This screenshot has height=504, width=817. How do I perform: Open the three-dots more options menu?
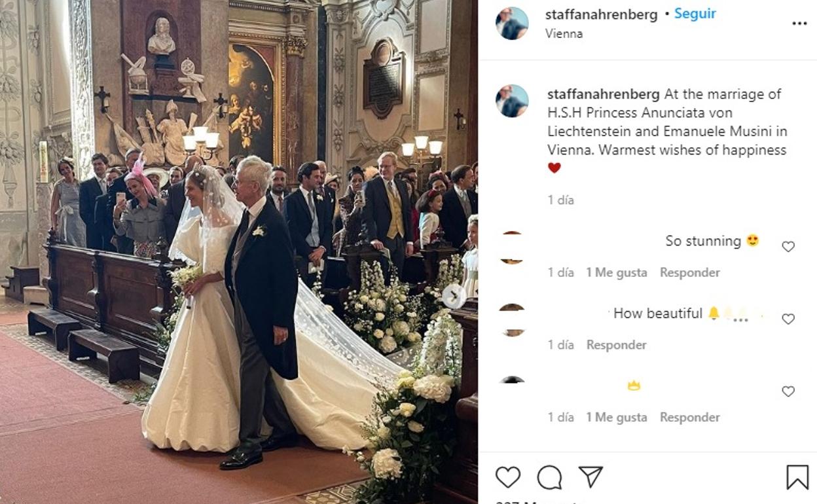799,24
